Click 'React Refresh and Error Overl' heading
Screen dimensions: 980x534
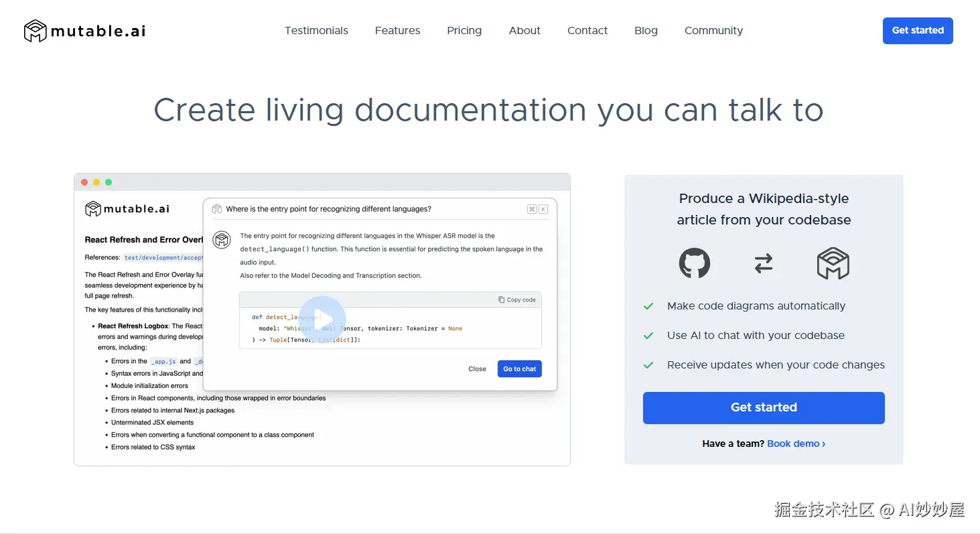click(143, 240)
